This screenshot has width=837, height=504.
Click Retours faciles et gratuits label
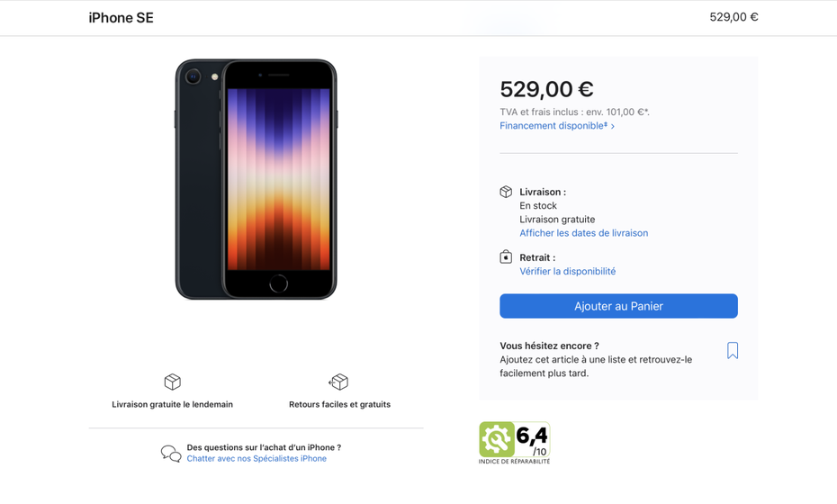click(x=339, y=405)
